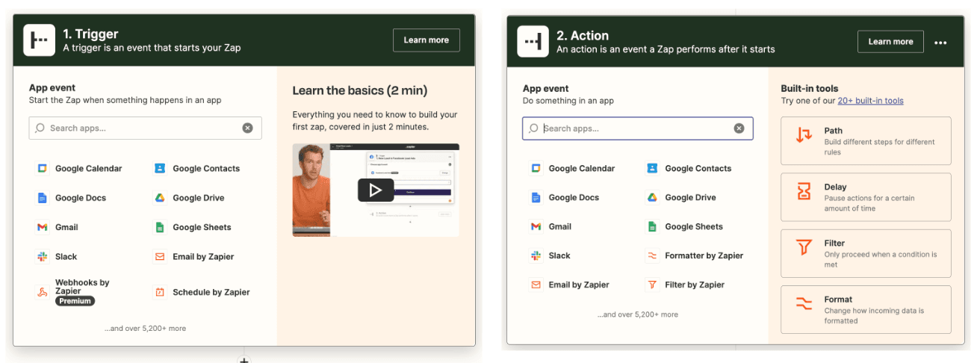Viewport: 980px width, 363px height.
Task: Select Formatter by Zapier action
Action: coord(695,255)
